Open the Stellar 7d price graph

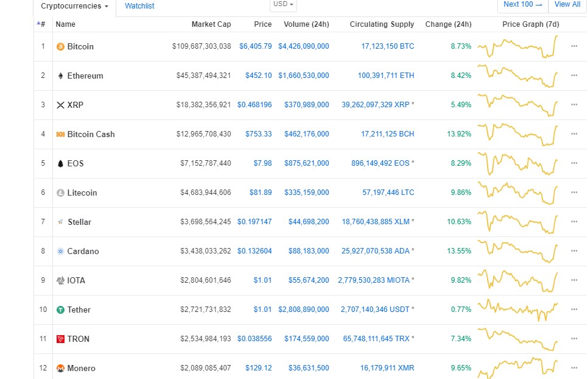517,222
